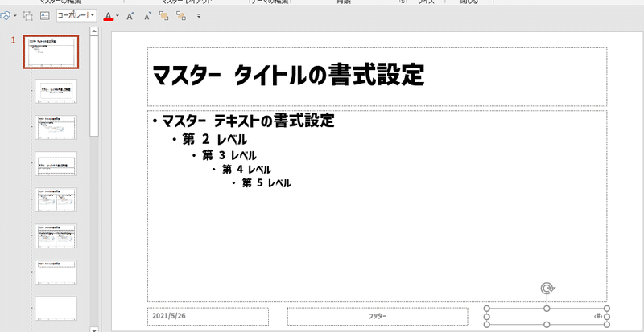Click thumbnail pane scroll up arrow

pos(94,31)
